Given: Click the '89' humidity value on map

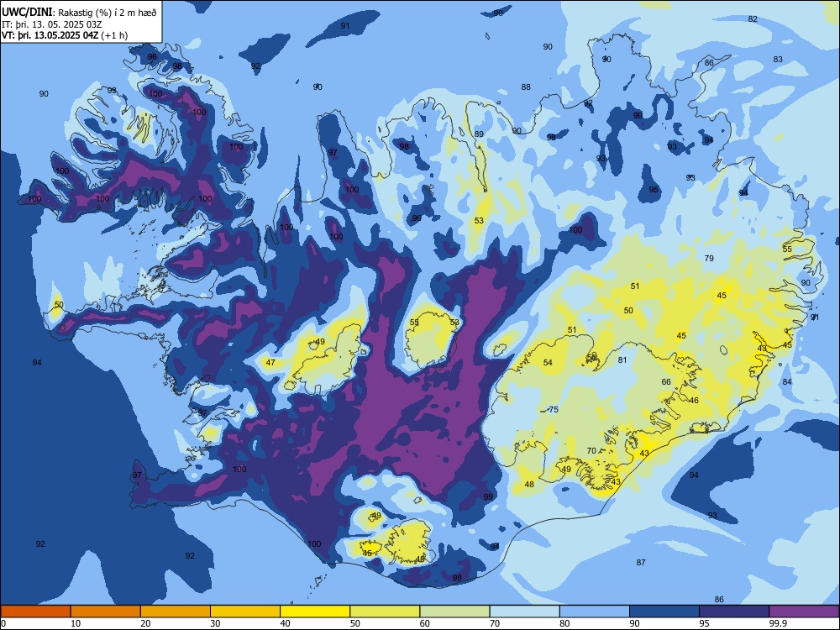Looking at the screenshot, I should pos(479,134).
